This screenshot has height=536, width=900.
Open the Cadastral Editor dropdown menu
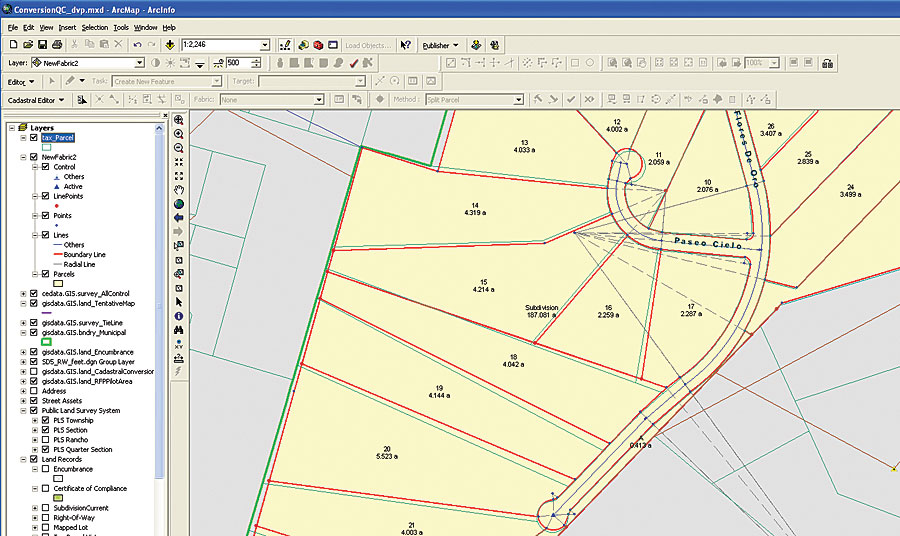36,100
